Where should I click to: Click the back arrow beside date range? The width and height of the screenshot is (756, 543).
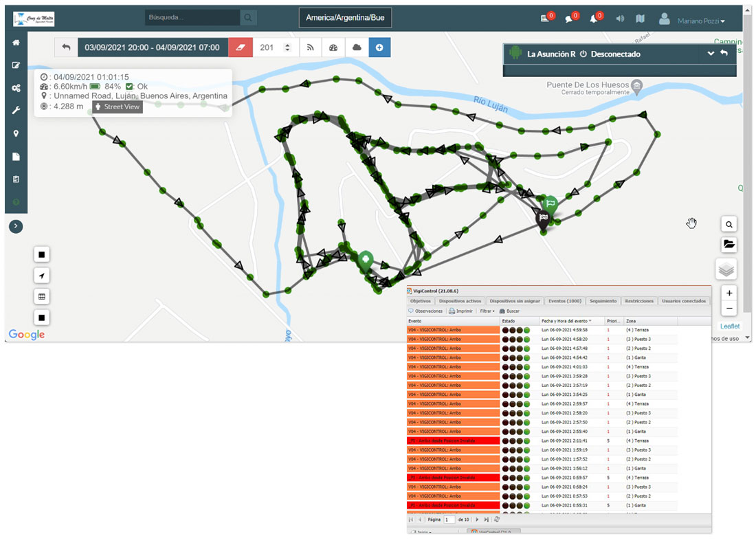(x=66, y=47)
